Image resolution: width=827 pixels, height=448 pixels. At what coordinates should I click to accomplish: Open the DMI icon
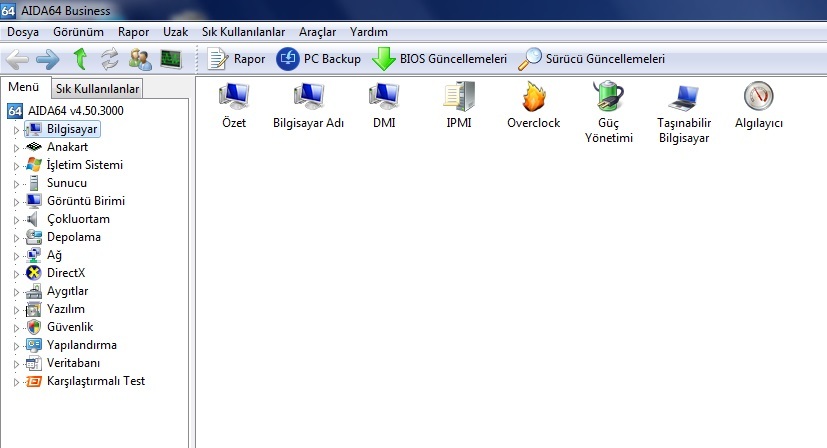coord(384,105)
